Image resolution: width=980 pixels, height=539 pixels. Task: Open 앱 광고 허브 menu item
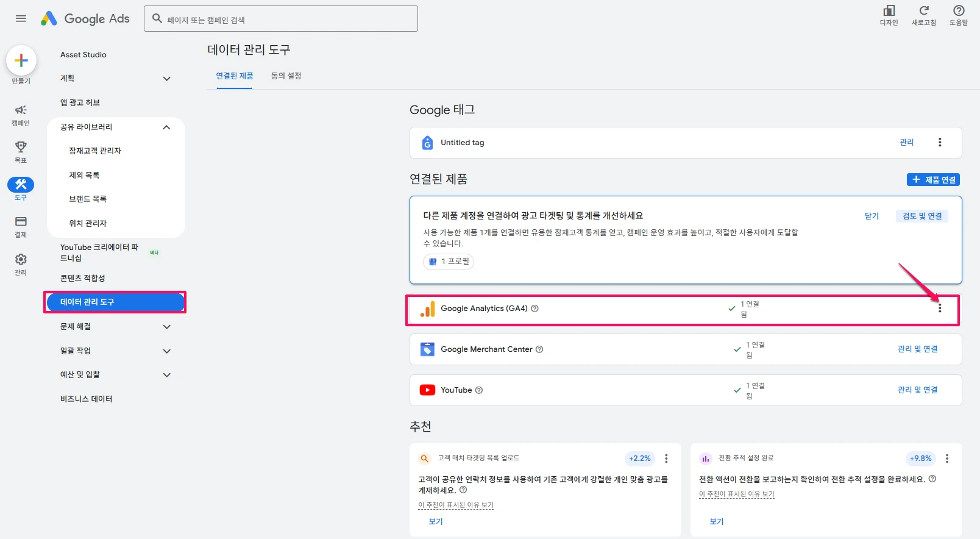(80, 102)
